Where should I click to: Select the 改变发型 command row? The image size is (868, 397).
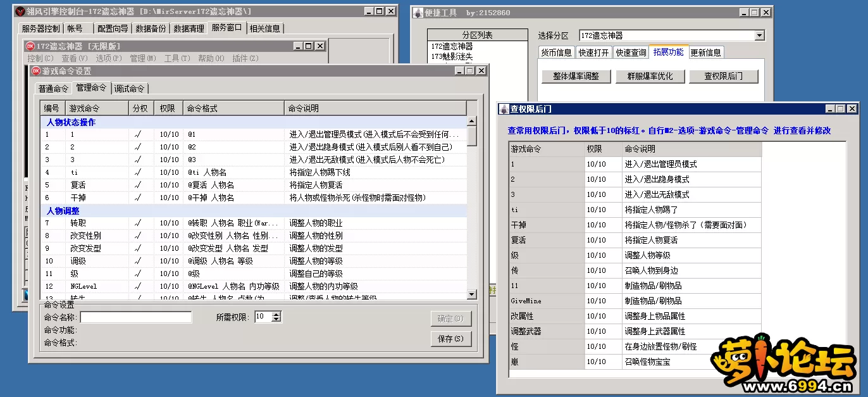(254, 248)
